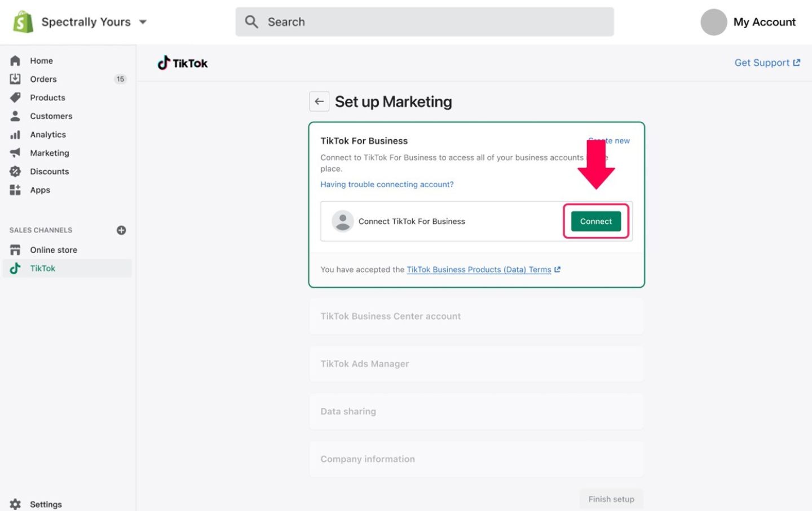Viewport: 812px width, 511px height.
Task: Click the Customers person icon
Action: coord(15,116)
